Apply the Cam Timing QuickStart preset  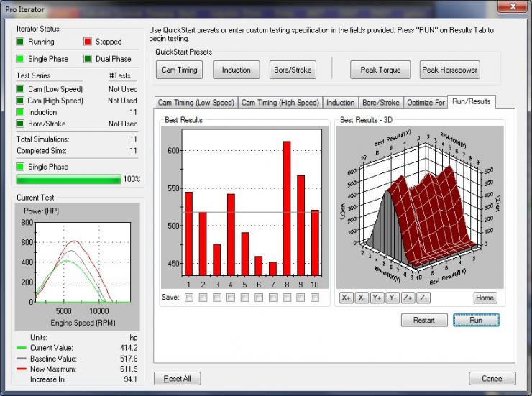tap(180, 70)
